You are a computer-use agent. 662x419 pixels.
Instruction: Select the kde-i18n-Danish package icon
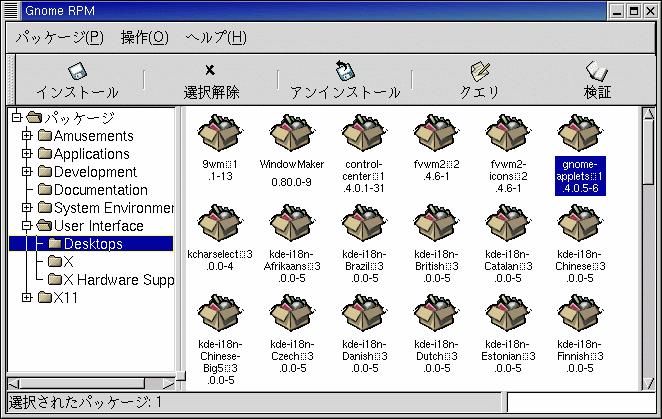[364, 313]
